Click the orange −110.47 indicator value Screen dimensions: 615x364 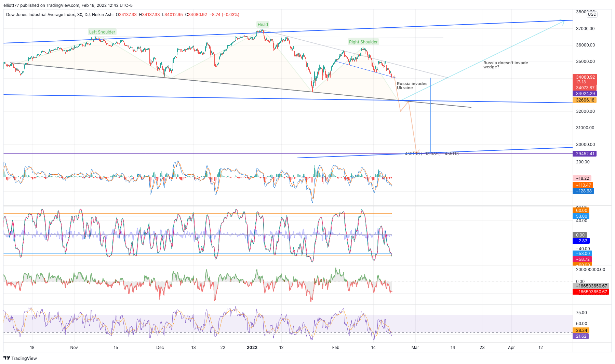pos(583,185)
